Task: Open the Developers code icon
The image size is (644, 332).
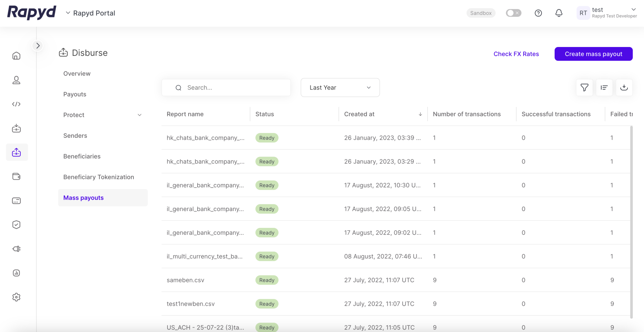Action: point(16,104)
